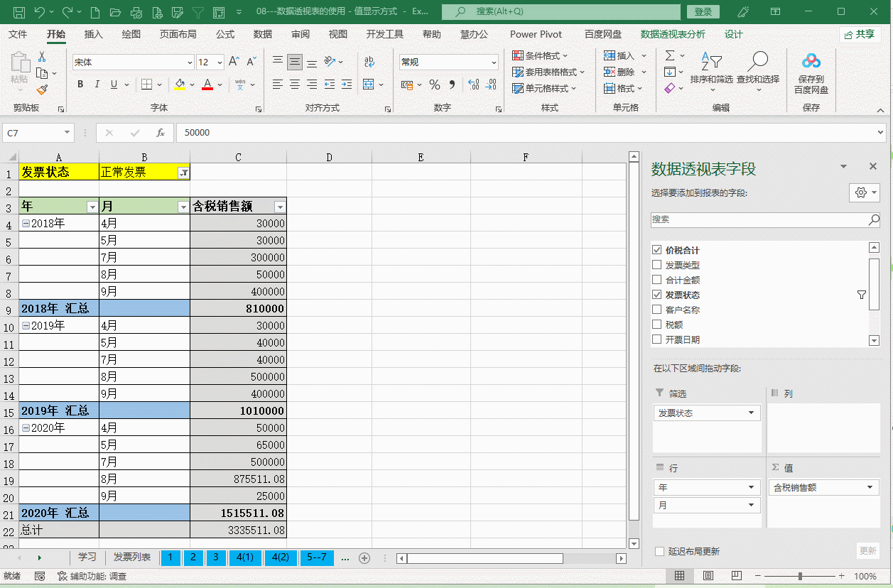Screen dimensions: 893x588
Task: Click the Insert Function fx icon
Action: click(161, 133)
